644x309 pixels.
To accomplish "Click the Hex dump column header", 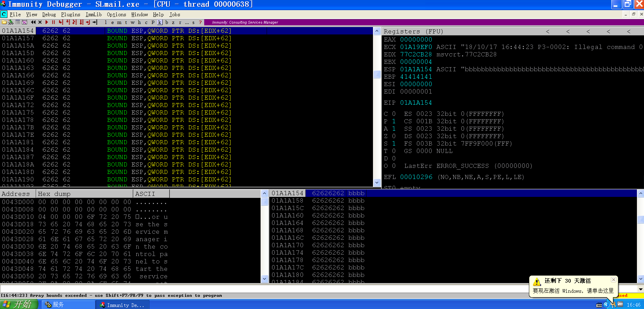I will (84, 194).
